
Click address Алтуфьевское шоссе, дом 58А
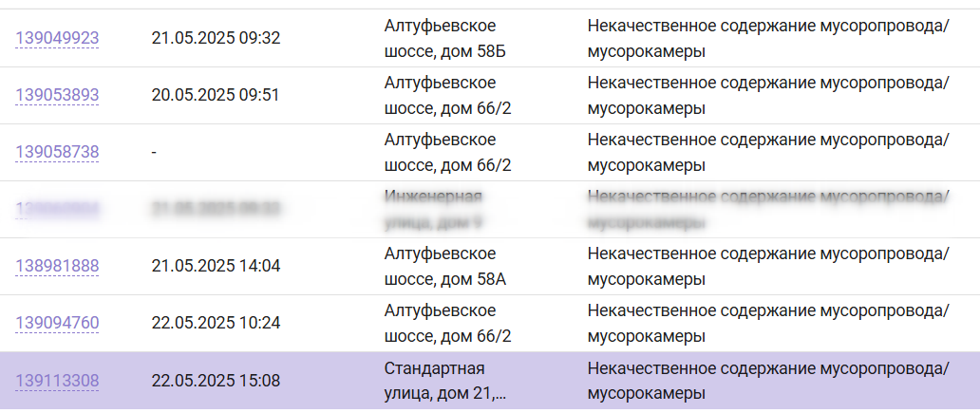444,266
